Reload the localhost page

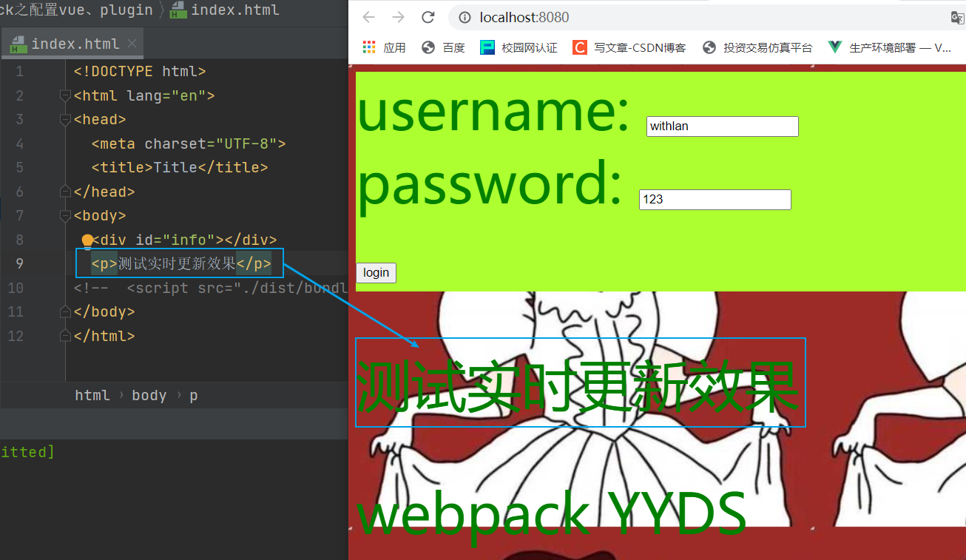pos(428,17)
